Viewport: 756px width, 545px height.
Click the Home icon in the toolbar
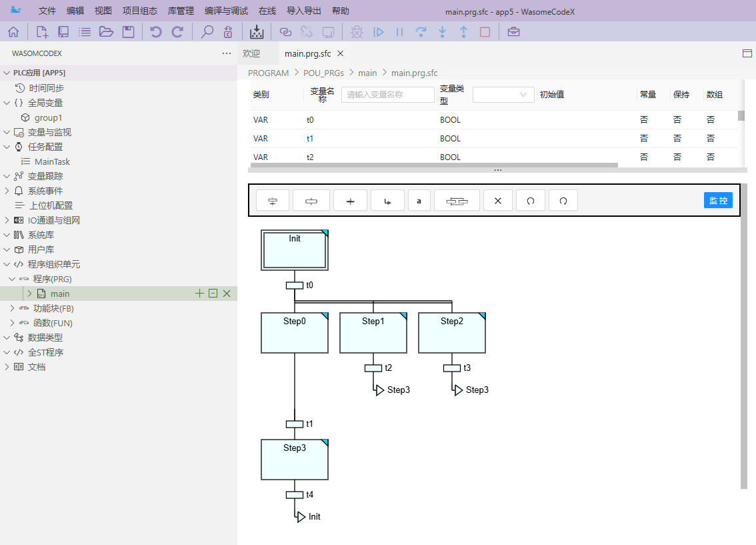[13, 32]
